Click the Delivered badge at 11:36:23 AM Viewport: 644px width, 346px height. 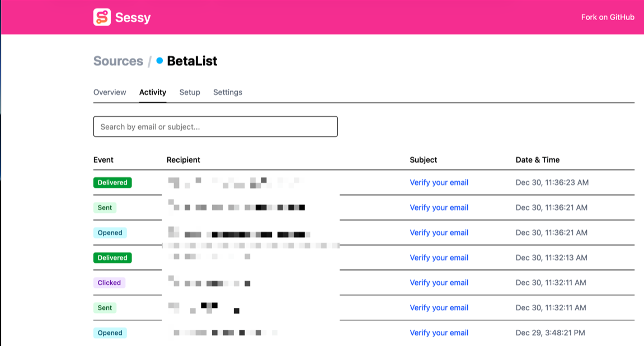click(112, 183)
